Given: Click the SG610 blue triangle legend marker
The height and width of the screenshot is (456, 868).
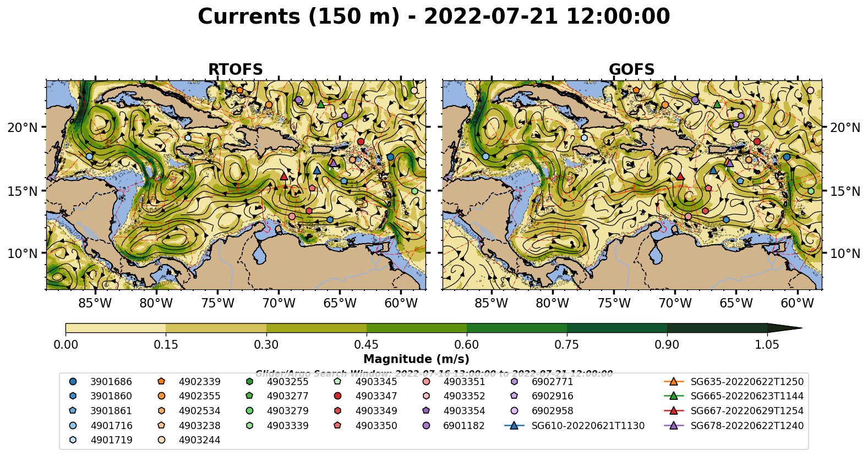Looking at the screenshot, I should 514,425.
